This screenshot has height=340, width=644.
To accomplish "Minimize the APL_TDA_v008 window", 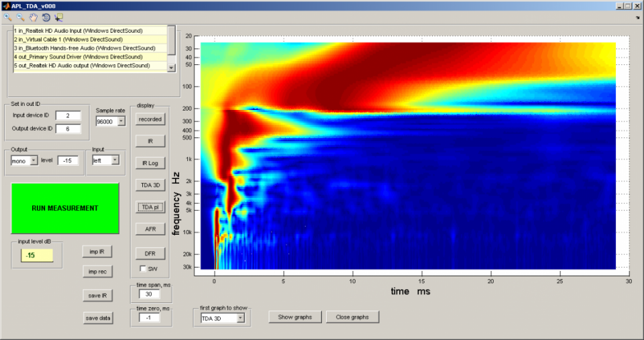I will tap(620, 6).
